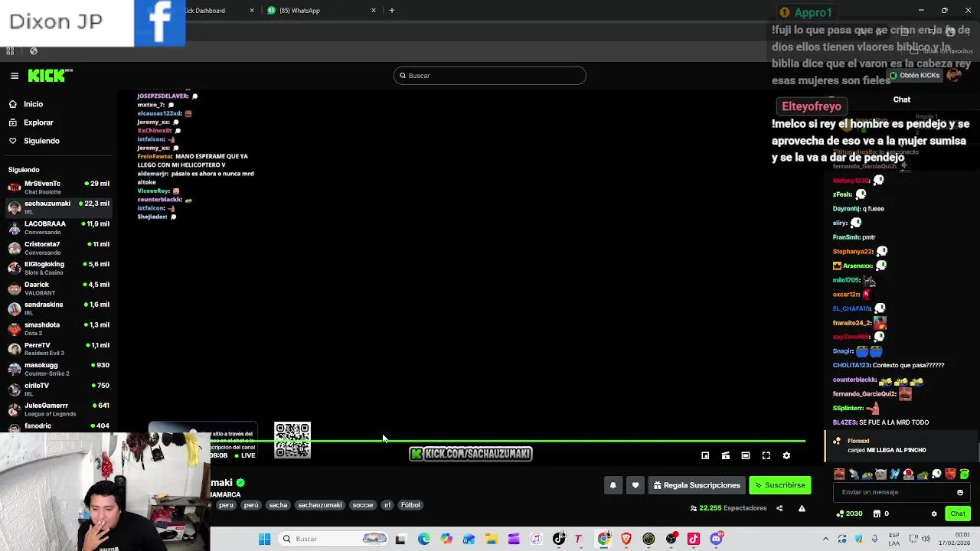Open a new browser tab
Image resolution: width=980 pixels, height=551 pixels.
click(x=392, y=11)
